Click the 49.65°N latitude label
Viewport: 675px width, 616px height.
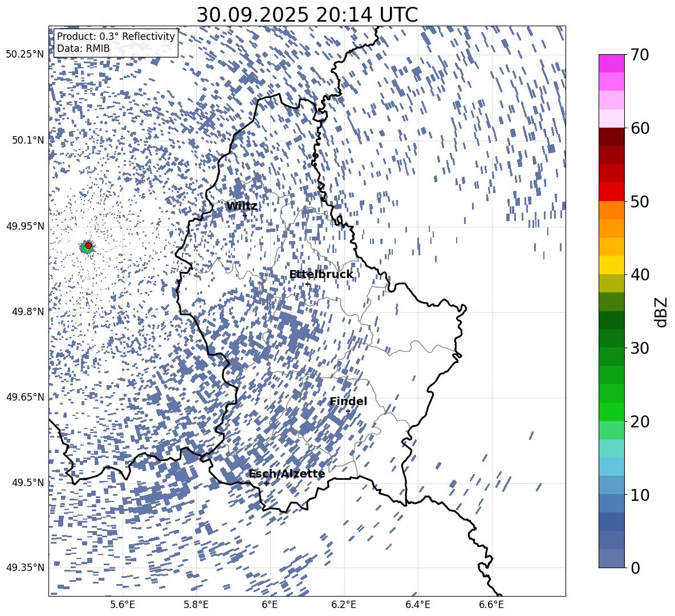click(x=25, y=397)
